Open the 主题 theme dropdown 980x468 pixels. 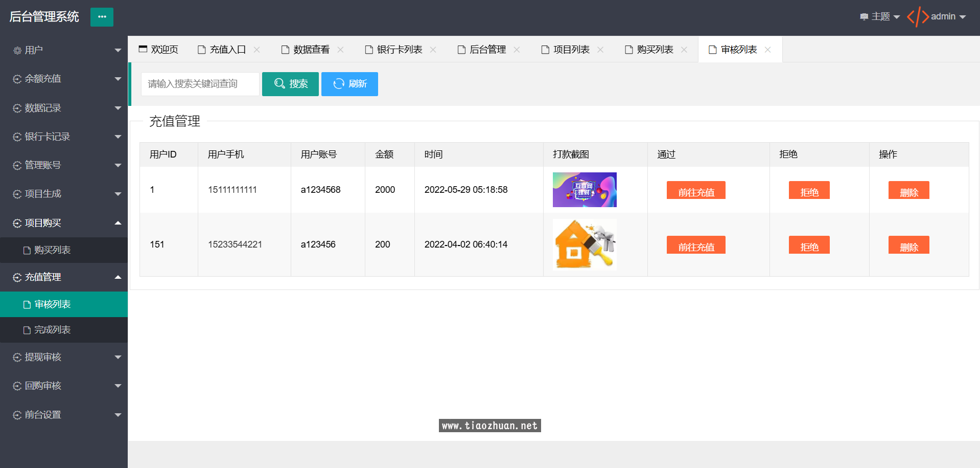[x=880, y=16]
